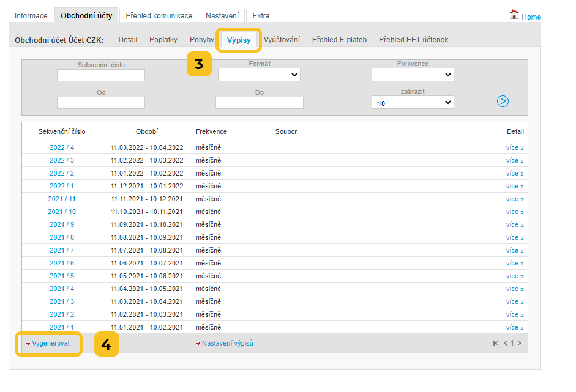
Task: Click více for statement 2021 / 4
Action: point(515,289)
